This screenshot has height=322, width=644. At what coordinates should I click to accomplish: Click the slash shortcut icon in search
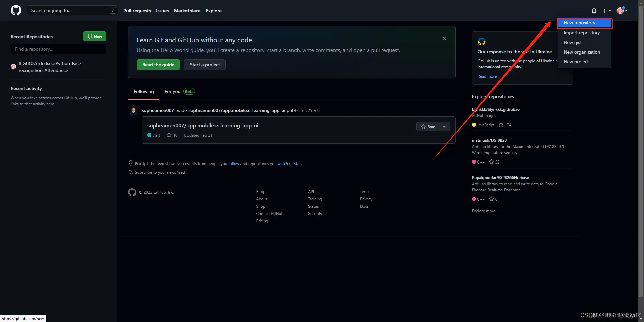click(x=113, y=10)
